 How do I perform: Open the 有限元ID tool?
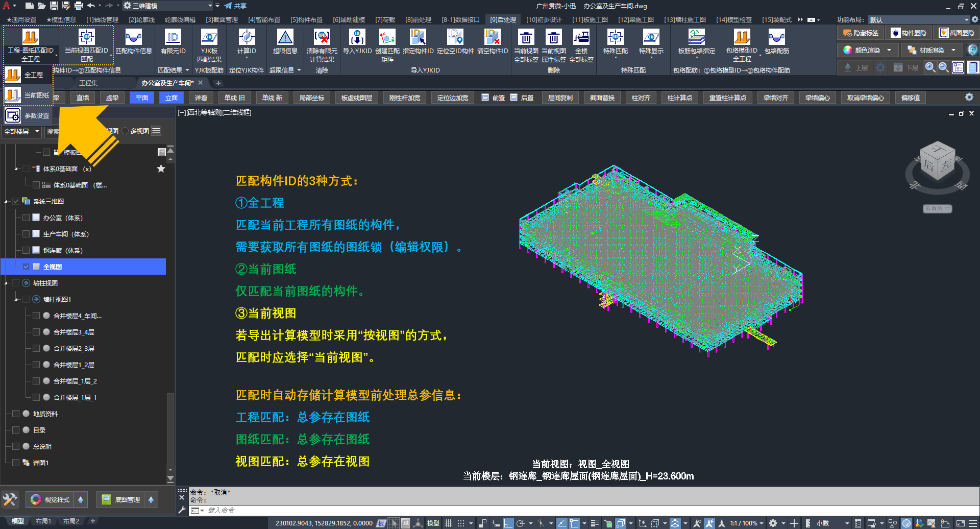tap(173, 38)
